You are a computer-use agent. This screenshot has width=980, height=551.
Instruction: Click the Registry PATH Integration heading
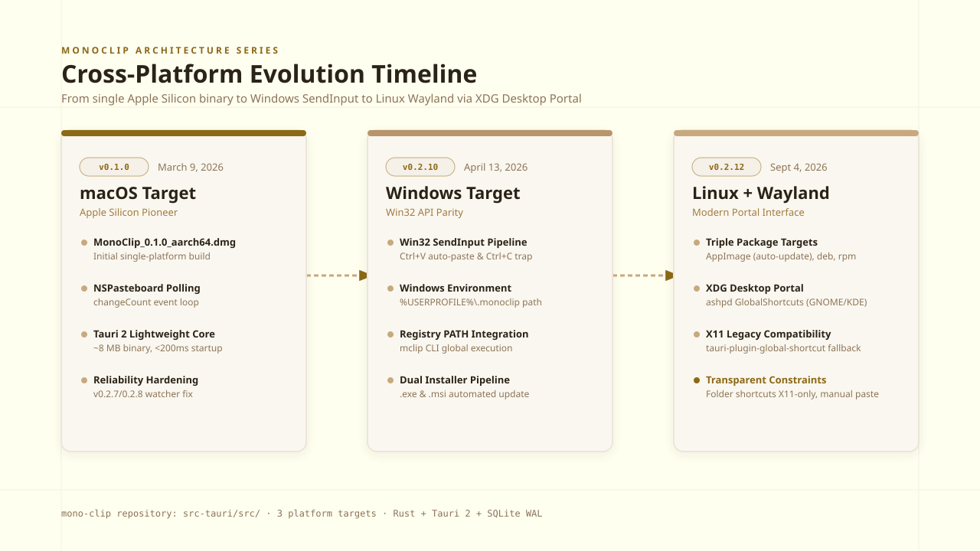point(464,334)
